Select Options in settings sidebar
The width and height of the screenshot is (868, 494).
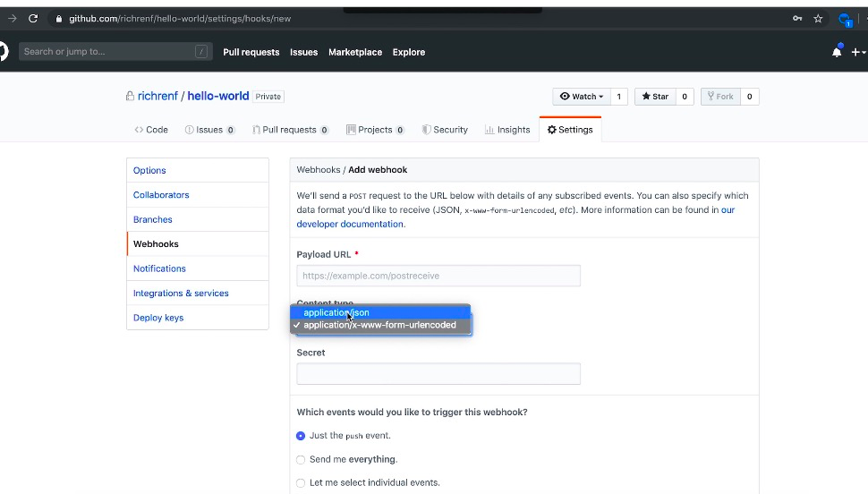tap(198, 170)
